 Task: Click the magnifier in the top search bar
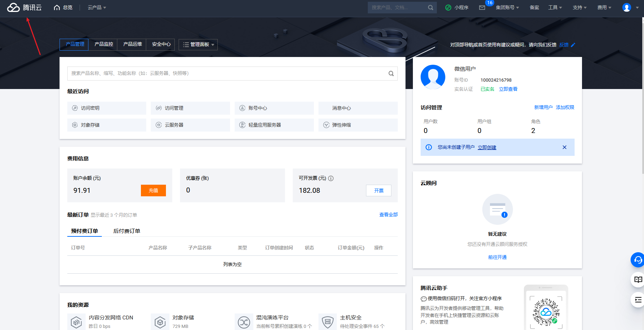[430, 7]
